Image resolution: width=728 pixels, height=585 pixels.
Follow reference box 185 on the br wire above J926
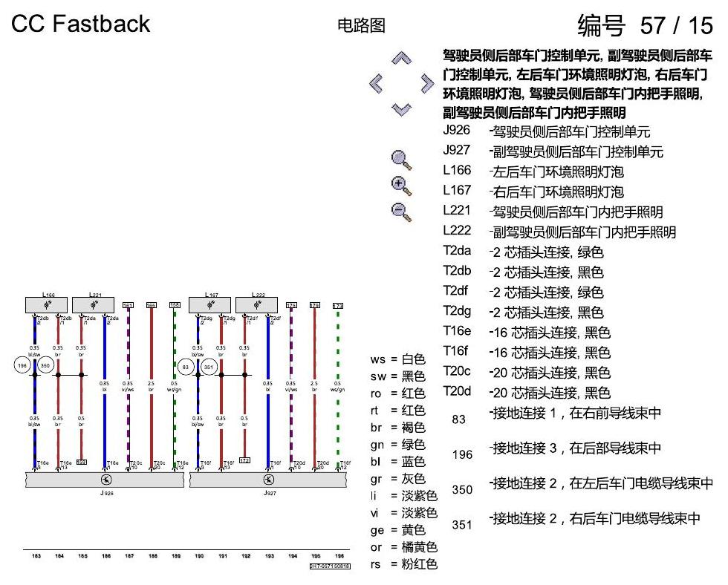[152, 305]
